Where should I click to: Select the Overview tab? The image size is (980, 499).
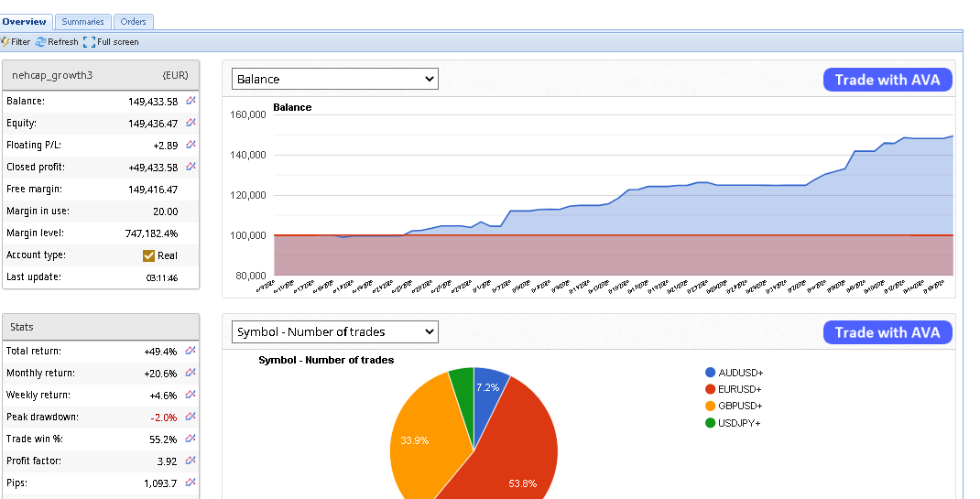coord(25,21)
